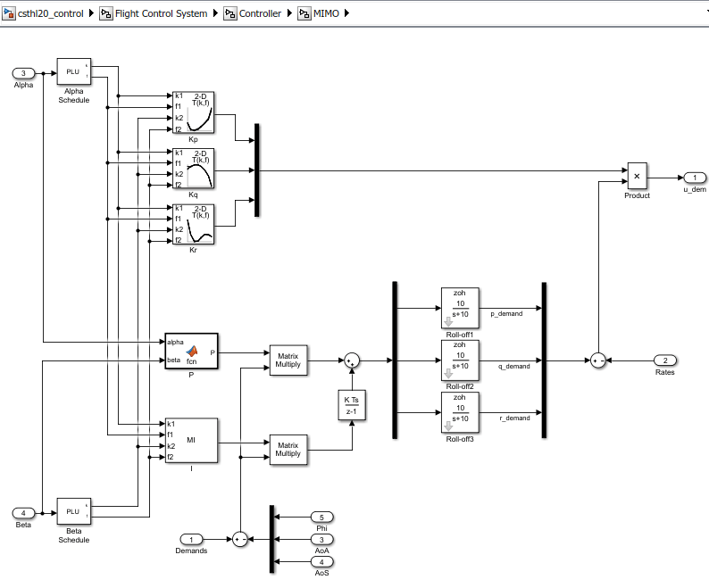Click the MI subsystem block
Screen dimensions: 709x588
tap(191, 440)
